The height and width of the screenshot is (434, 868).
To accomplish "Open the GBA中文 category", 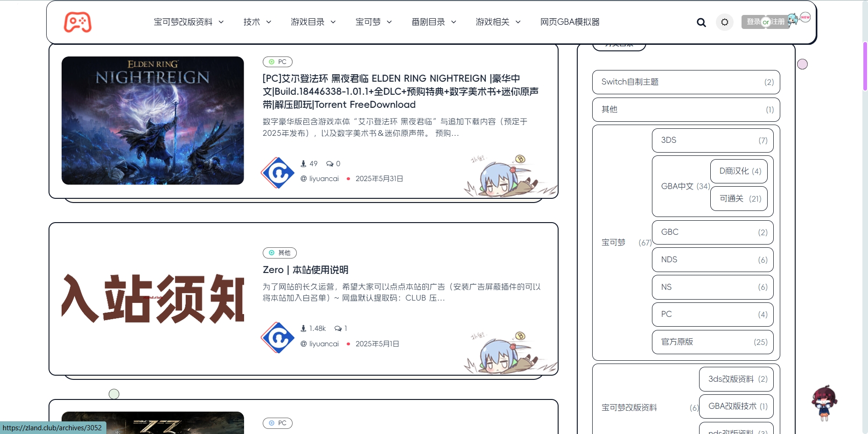I will (x=677, y=186).
